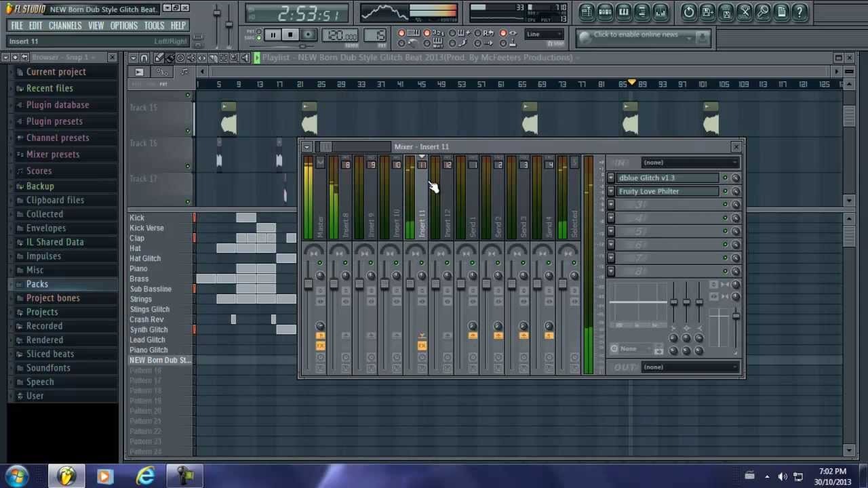Click the render/export toolbar icon
The height and width of the screenshot is (488, 868).
(726, 12)
